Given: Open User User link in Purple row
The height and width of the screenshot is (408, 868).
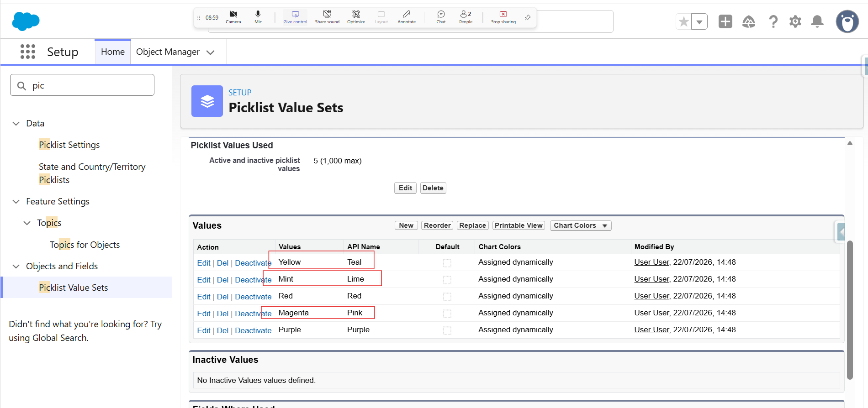Looking at the screenshot, I should [x=651, y=330].
